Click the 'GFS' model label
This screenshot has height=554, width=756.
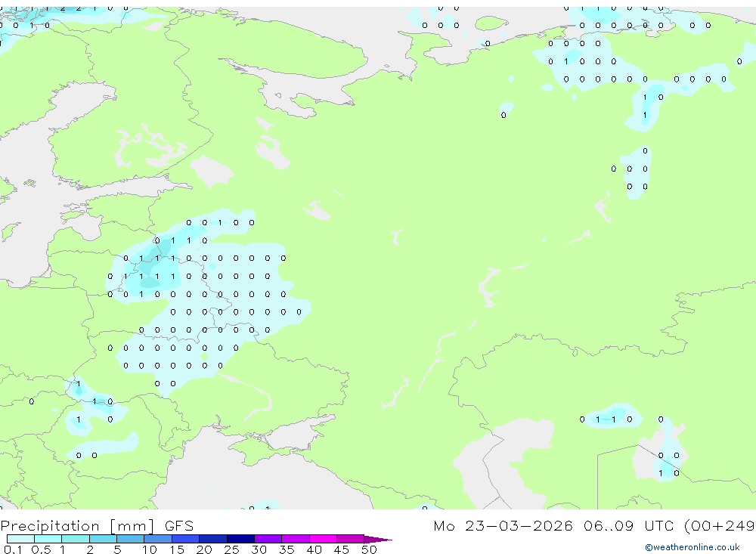[179, 526]
